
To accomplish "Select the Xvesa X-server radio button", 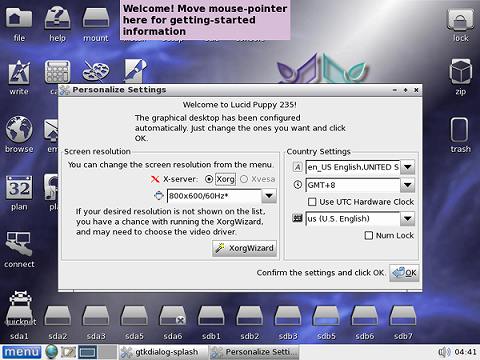I will (x=244, y=179).
